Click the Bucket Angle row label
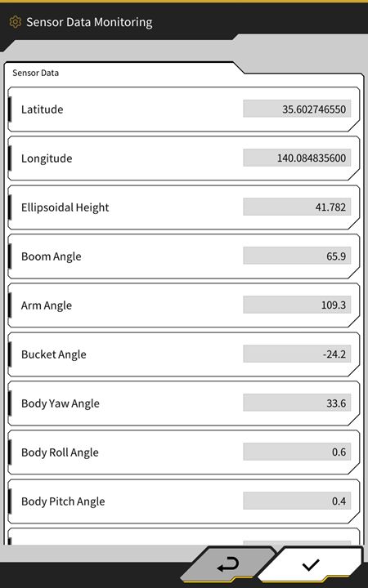368x588 pixels. 54,354
